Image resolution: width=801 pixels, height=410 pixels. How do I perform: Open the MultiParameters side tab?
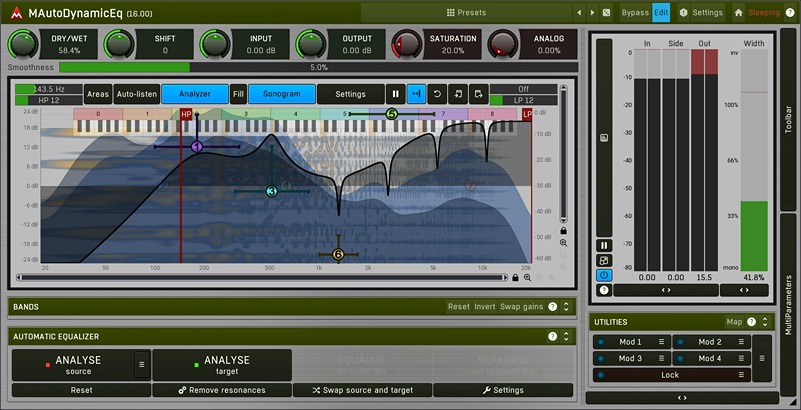pos(788,305)
